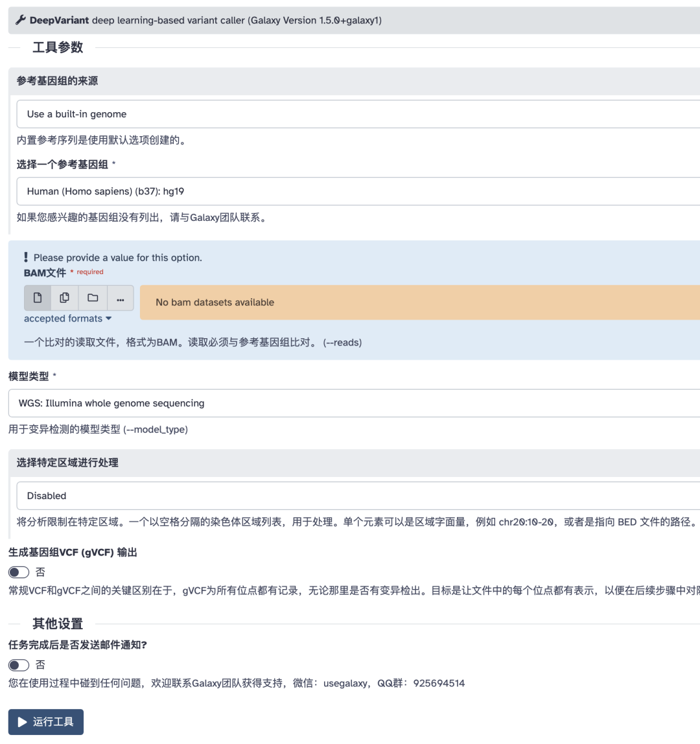The width and height of the screenshot is (700, 744).
Task: Open model type dropdown showing WGS
Action: (x=354, y=403)
